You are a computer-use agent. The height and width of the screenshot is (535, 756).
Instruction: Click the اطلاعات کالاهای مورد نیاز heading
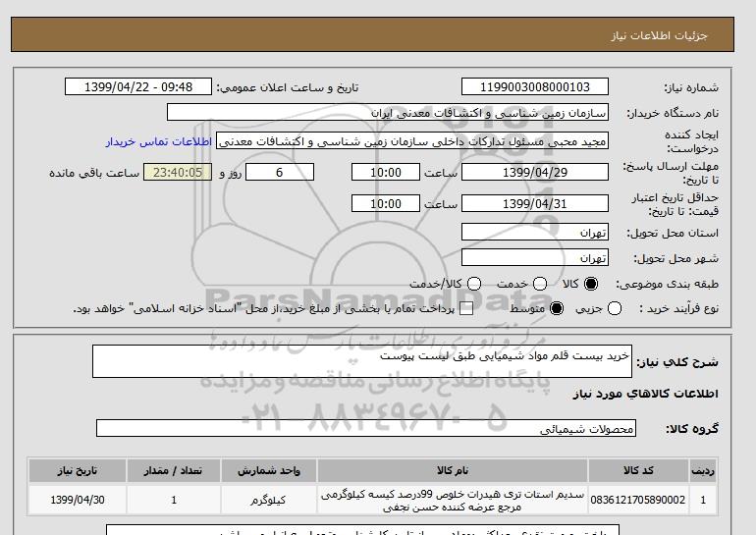pos(646,394)
